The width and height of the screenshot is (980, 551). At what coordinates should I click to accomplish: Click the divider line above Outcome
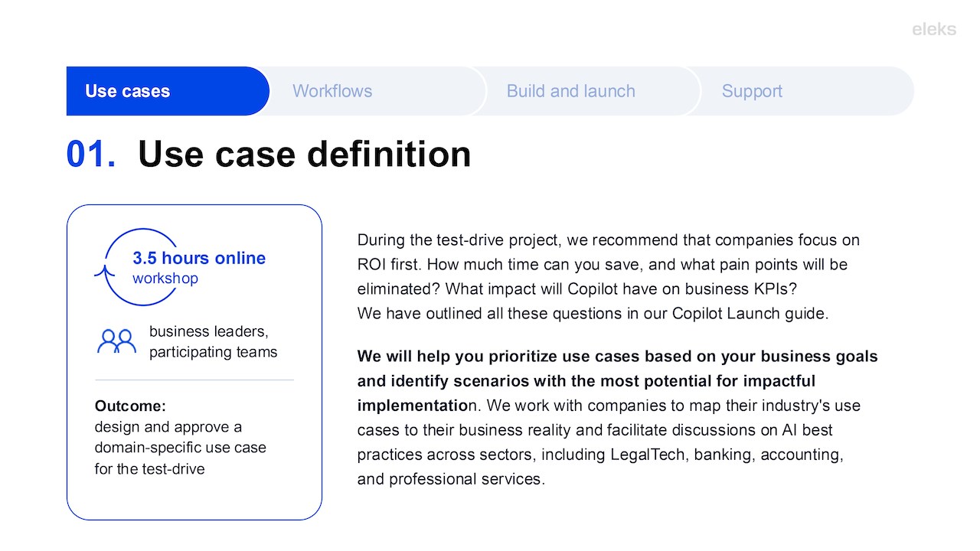tap(194, 380)
